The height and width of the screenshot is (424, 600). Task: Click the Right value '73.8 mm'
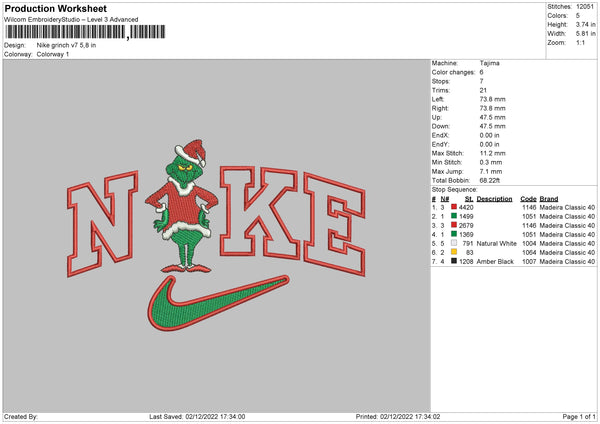coord(492,108)
